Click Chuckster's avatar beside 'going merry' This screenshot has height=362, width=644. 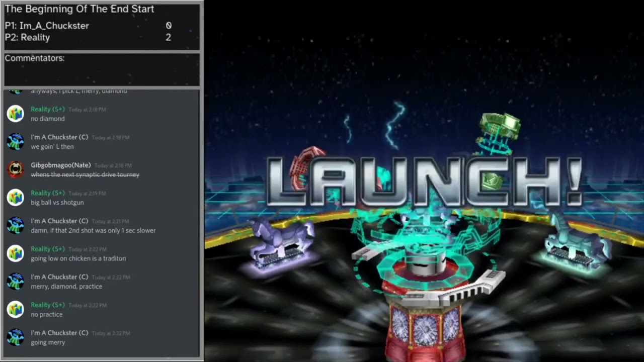(x=15, y=337)
